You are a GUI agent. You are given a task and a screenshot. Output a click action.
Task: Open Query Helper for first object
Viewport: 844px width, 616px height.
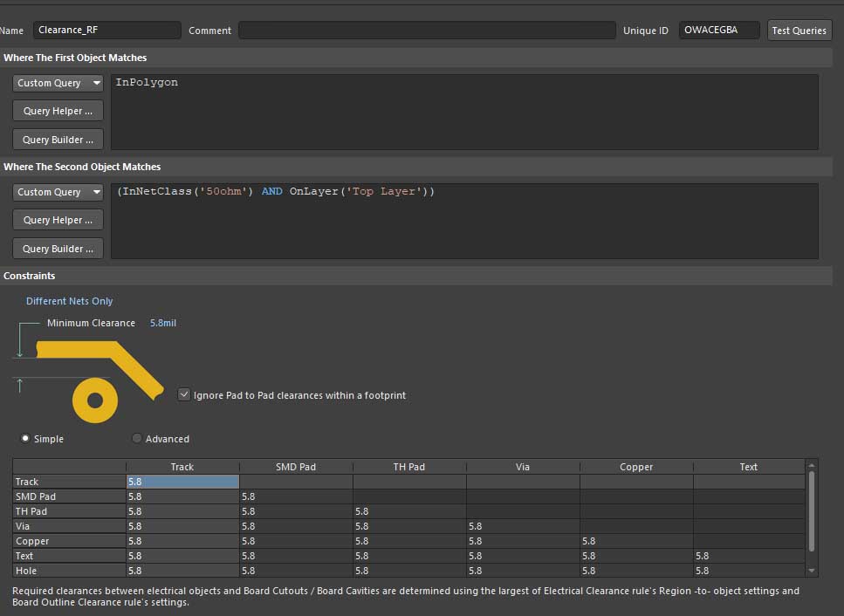pyautogui.click(x=58, y=111)
